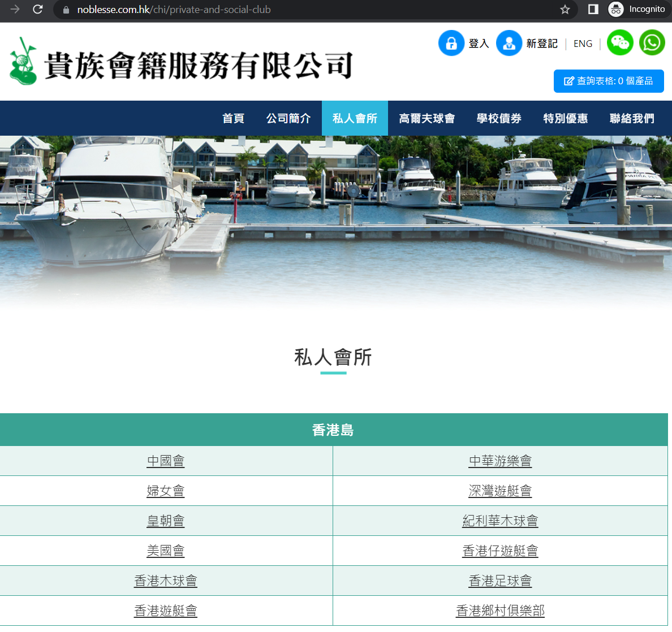Click the blue padlock login icon
Viewport: 672px width, 632px height.
click(451, 43)
